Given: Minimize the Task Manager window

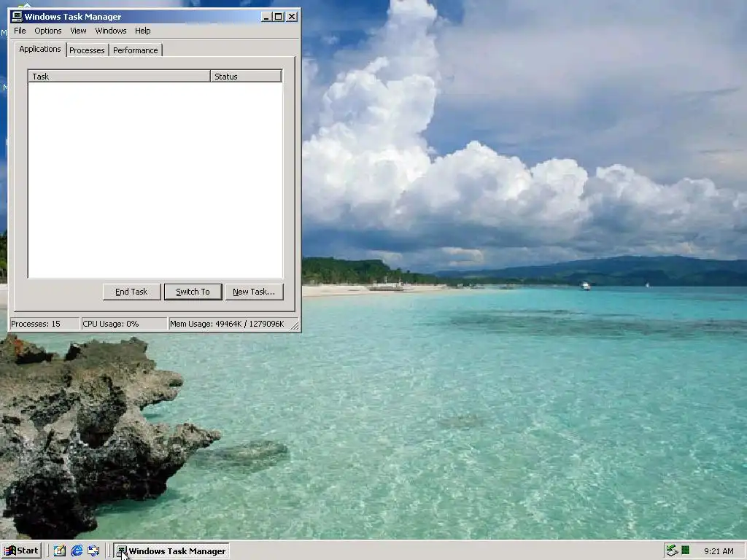Looking at the screenshot, I should [267, 17].
